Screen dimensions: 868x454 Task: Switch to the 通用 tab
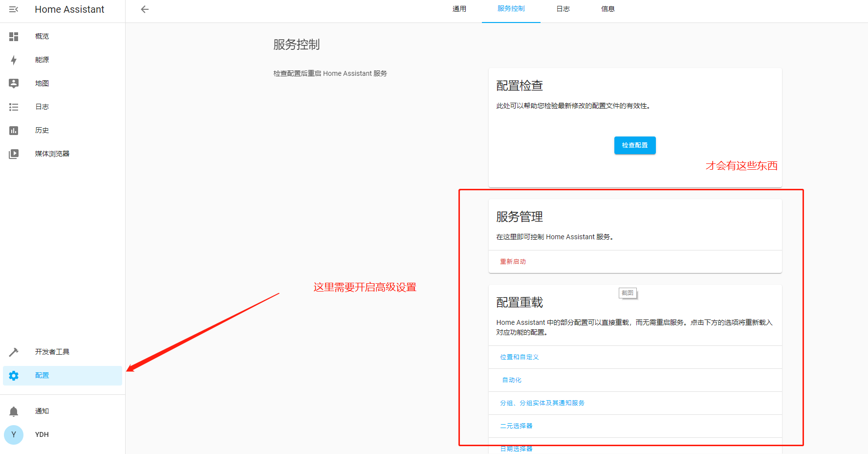click(459, 9)
